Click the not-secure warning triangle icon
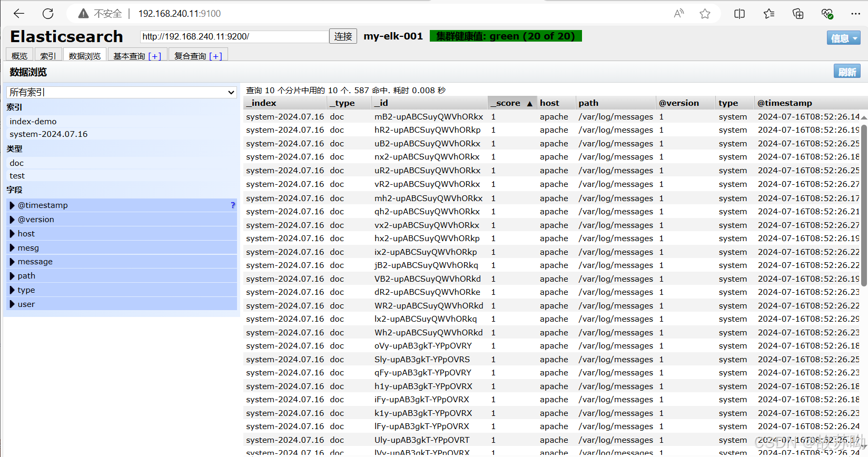This screenshot has width=868, height=457. [83, 14]
